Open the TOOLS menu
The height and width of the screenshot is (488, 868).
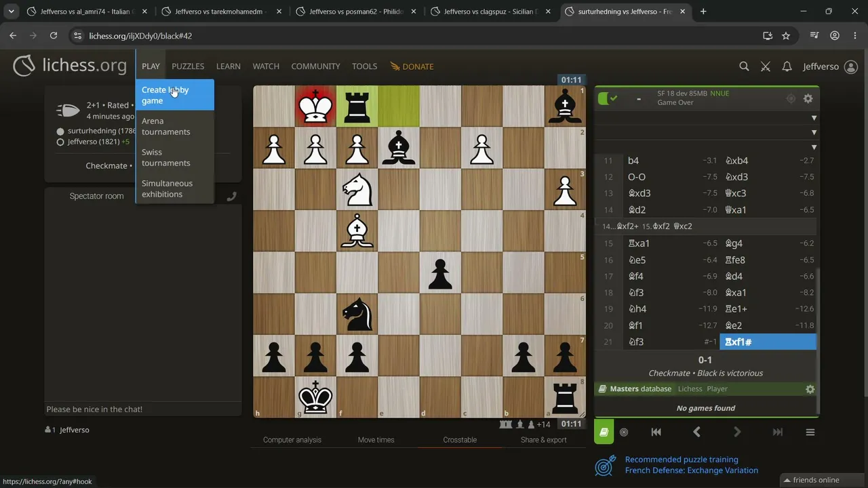tap(364, 66)
